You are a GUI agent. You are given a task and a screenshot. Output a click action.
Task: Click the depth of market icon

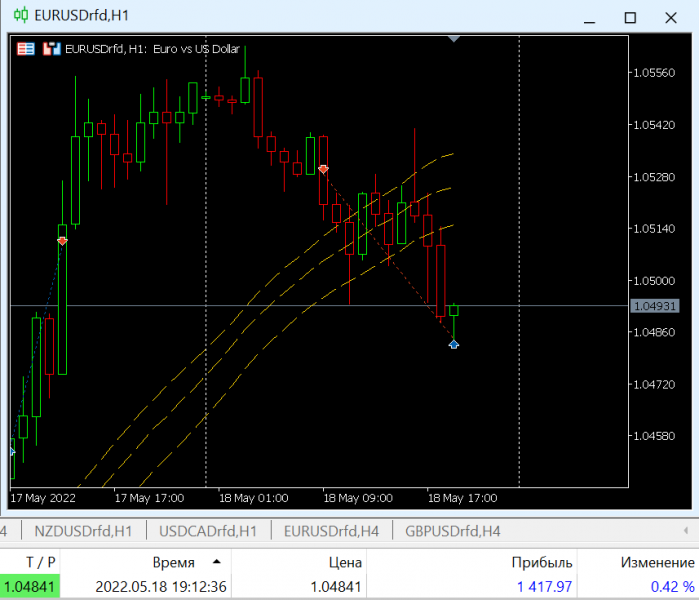pos(51,49)
